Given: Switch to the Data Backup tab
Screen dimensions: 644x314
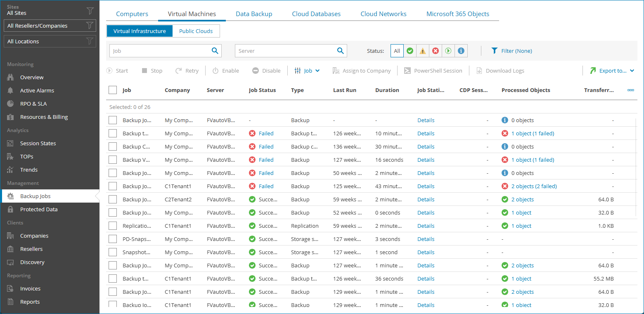Looking at the screenshot, I should (254, 14).
